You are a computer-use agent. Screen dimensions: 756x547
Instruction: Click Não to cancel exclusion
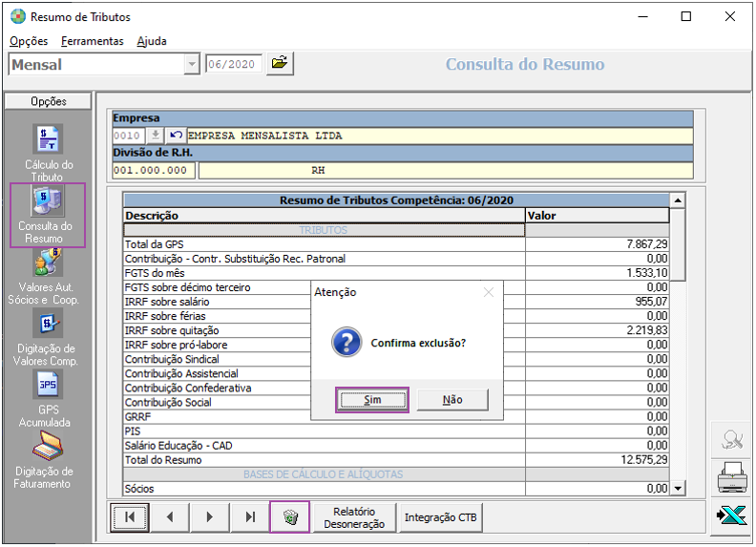point(452,399)
